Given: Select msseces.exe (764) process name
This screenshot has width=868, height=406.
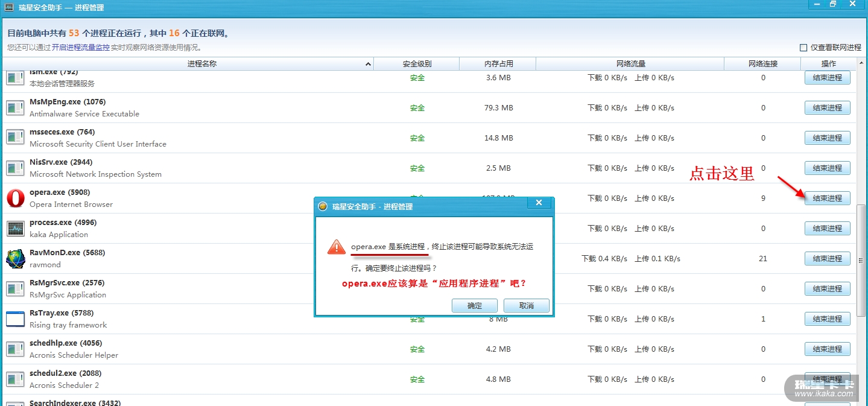Looking at the screenshot, I should [62, 132].
